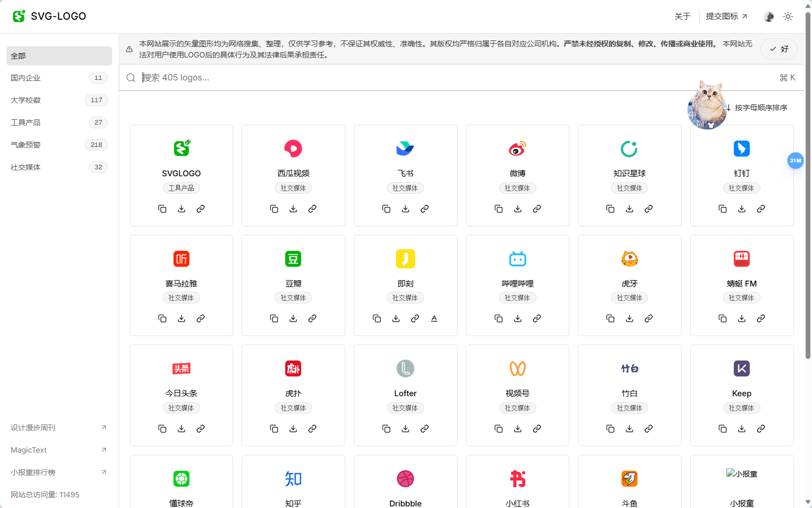Select the 大学校徽 category
This screenshot has height=508, width=812.
coord(59,100)
